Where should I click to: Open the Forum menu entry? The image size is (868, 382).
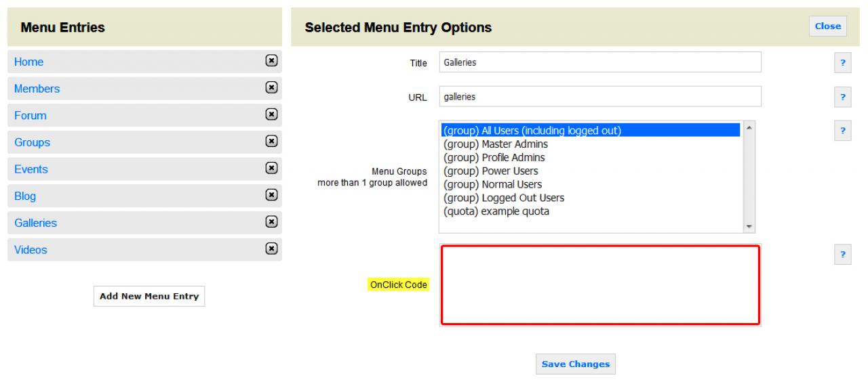pyautogui.click(x=31, y=115)
